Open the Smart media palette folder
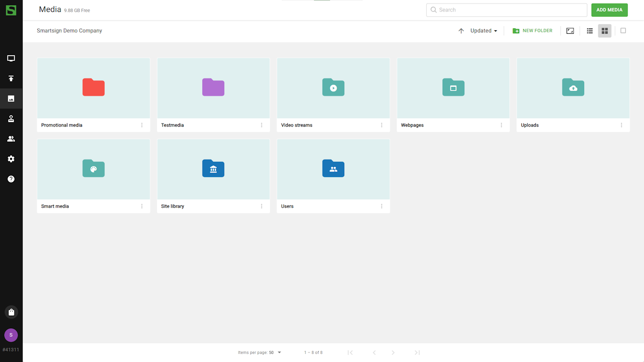 click(x=94, y=169)
